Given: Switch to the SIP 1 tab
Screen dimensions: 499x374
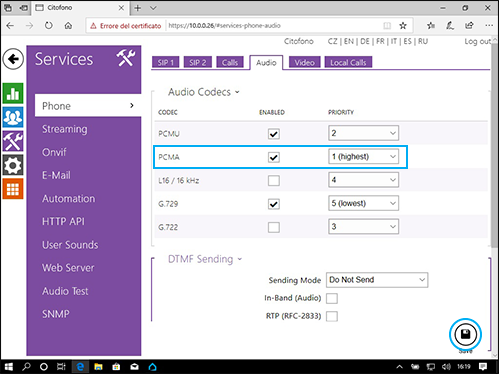Looking at the screenshot, I should click(166, 62).
